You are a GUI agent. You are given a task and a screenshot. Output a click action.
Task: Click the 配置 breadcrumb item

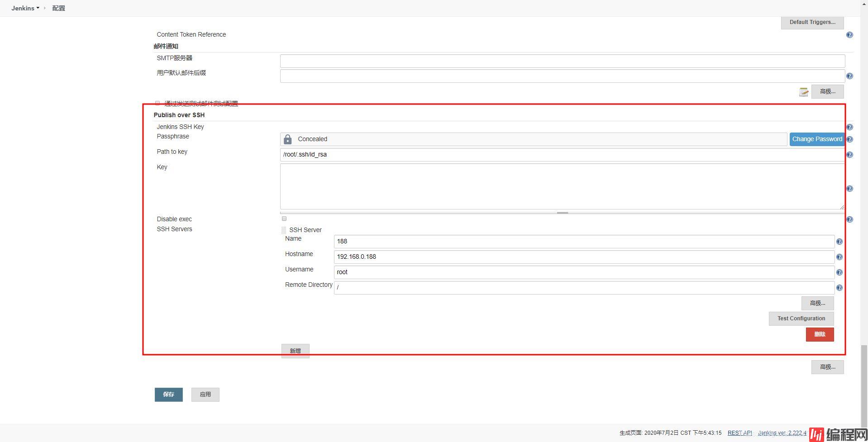58,8
